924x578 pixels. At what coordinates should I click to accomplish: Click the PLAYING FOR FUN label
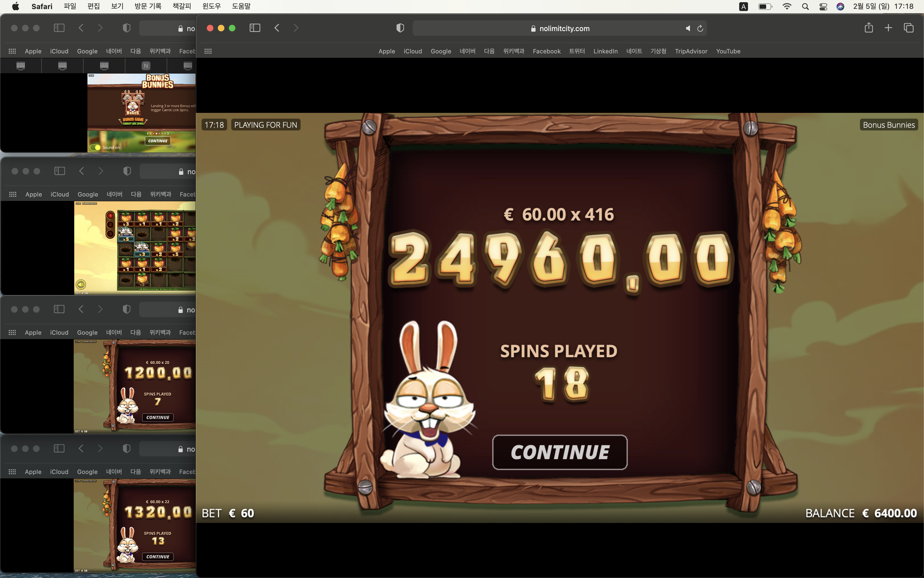tap(266, 125)
